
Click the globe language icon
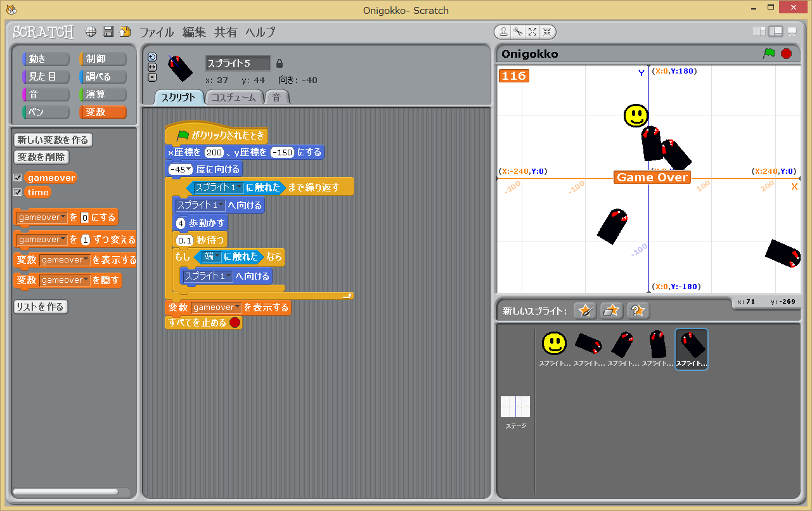click(91, 32)
